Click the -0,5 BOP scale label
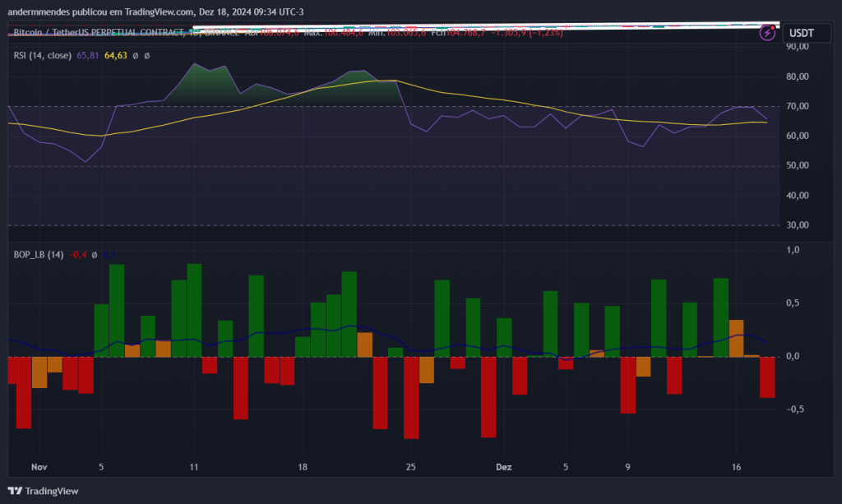Image resolution: width=842 pixels, height=504 pixels. [x=795, y=409]
